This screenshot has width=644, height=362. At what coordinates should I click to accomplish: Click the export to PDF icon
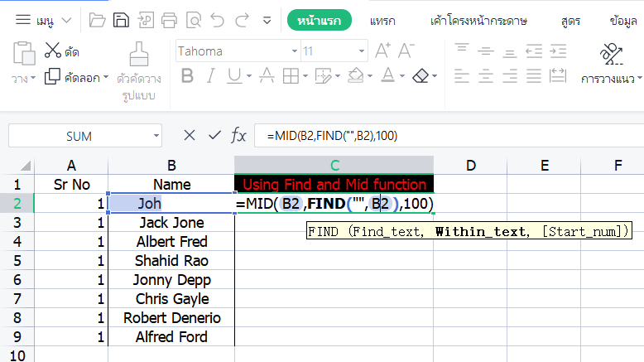pos(146,20)
